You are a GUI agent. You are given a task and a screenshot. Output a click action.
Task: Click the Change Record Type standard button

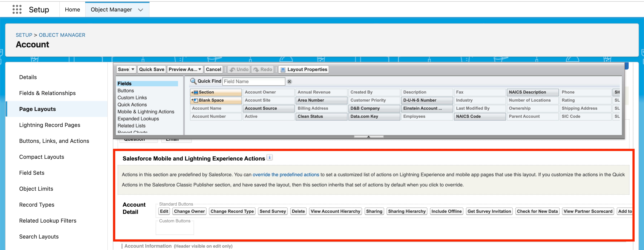pyautogui.click(x=232, y=211)
